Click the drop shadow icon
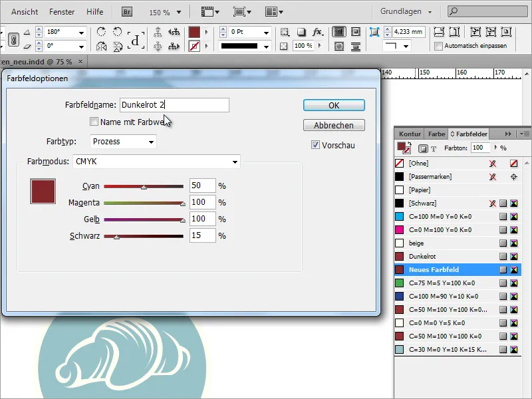Screen dimensions: 532x399 pyautogui.click(x=301, y=32)
